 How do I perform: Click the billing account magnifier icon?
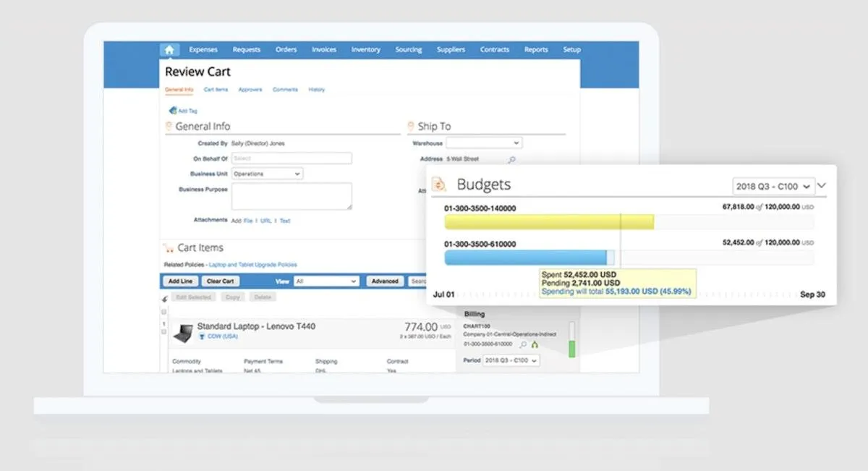pos(524,345)
